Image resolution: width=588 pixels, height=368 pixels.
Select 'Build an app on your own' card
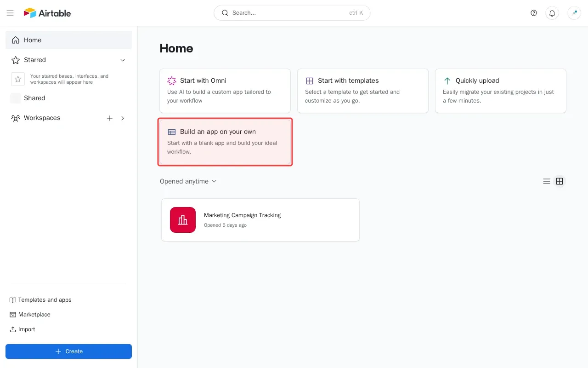click(225, 141)
